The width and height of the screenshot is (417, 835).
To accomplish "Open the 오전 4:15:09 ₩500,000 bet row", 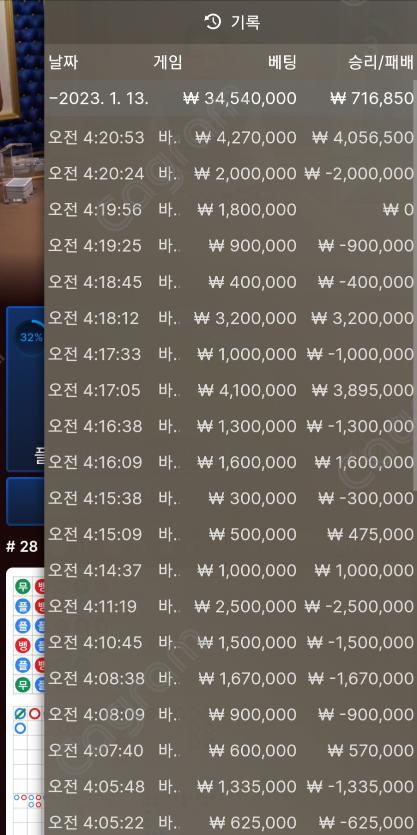I will click(231, 534).
